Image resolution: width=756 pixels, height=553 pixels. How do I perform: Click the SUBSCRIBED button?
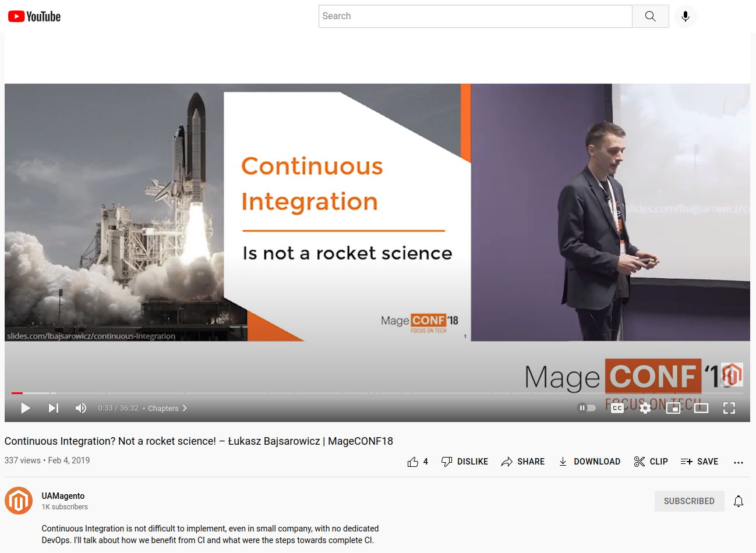pyautogui.click(x=689, y=501)
